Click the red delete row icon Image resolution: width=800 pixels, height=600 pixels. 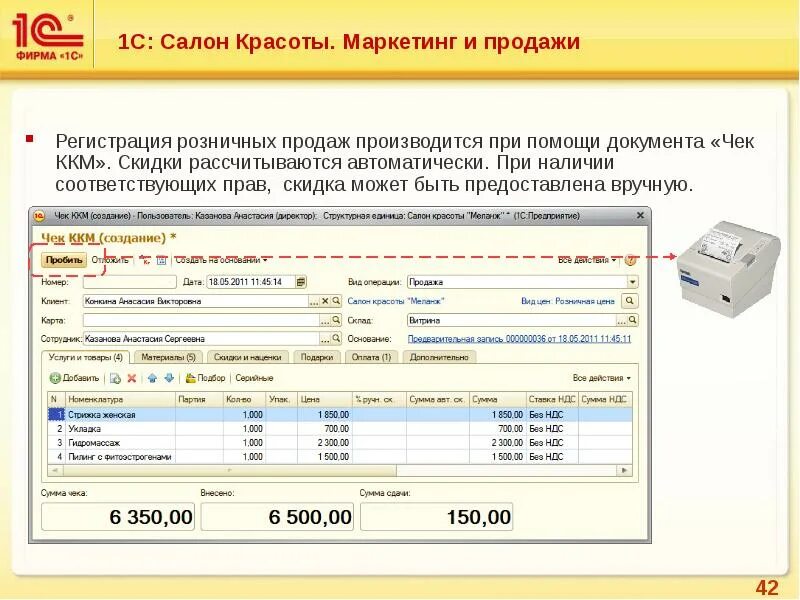click(132, 378)
